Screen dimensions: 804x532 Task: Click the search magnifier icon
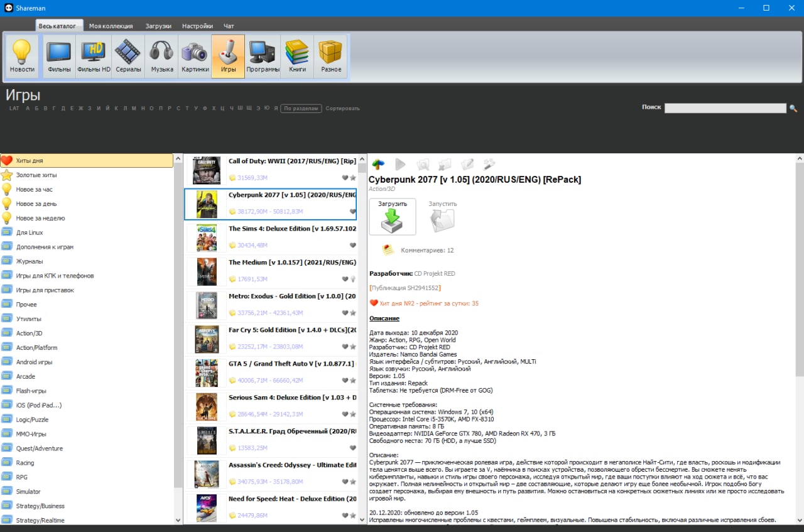(793, 108)
